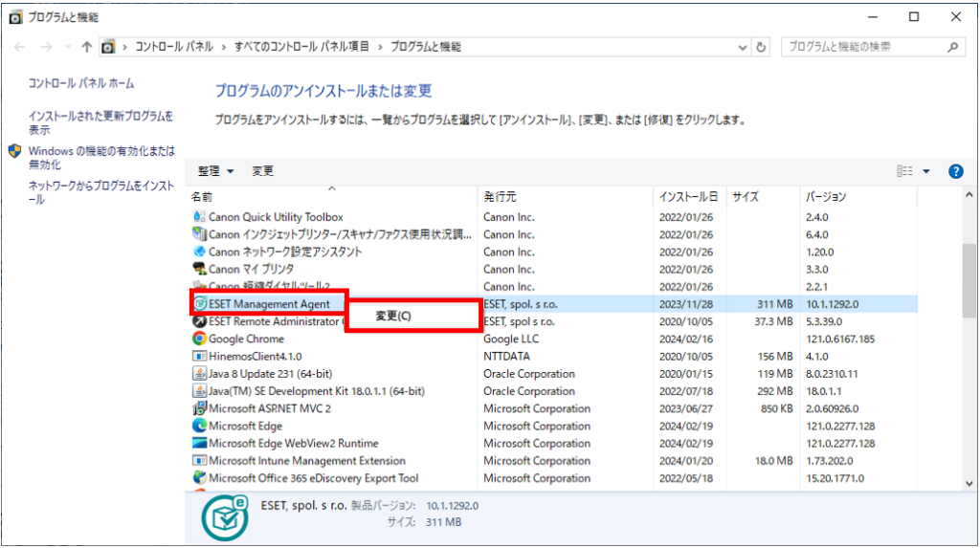This screenshot has width=980, height=548.
Task: Click the Office 365 eDiscovery Export Tool icon
Action: pyautogui.click(x=199, y=478)
